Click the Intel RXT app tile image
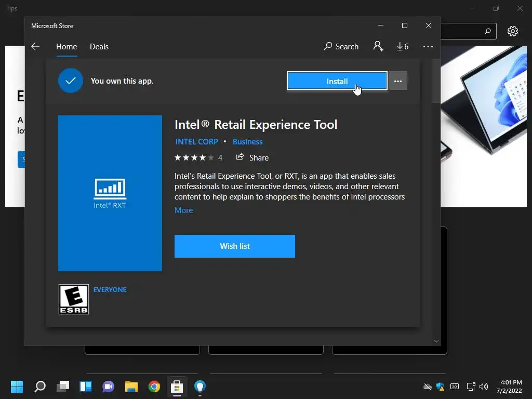Image resolution: width=532 pixels, height=399 pixels. coord(110,193)
